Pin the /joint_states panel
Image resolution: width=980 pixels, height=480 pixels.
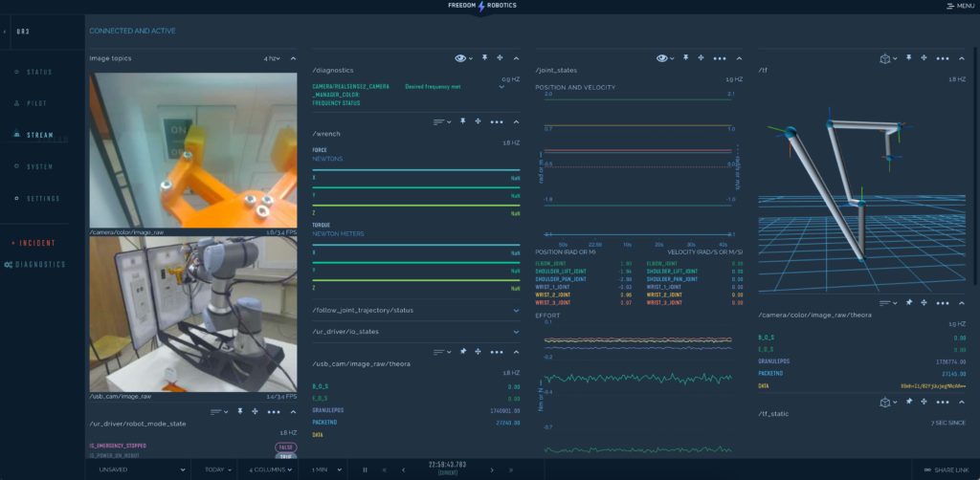point(685,57)
